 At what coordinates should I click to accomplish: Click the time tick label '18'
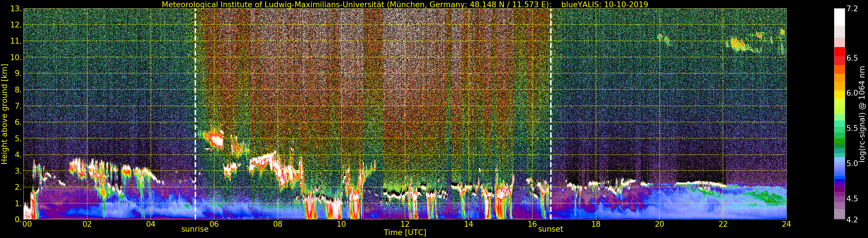coord(596,224)
